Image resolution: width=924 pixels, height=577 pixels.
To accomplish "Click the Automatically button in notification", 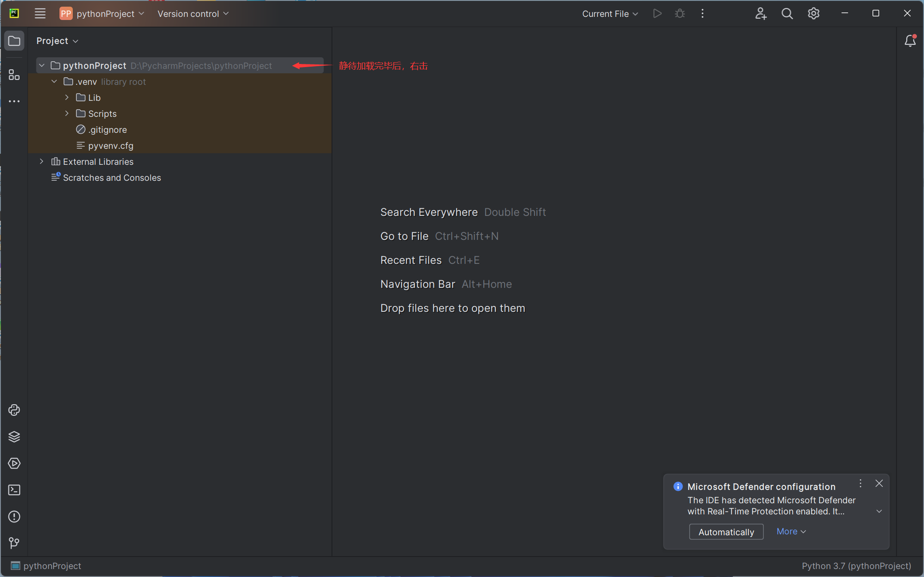I will click(726, 532).
